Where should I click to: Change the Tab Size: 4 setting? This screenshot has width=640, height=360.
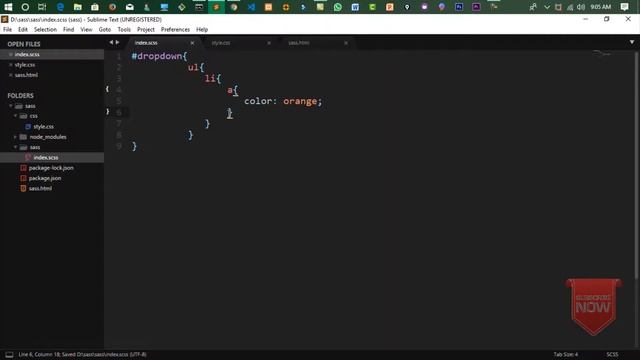[566, 354]
